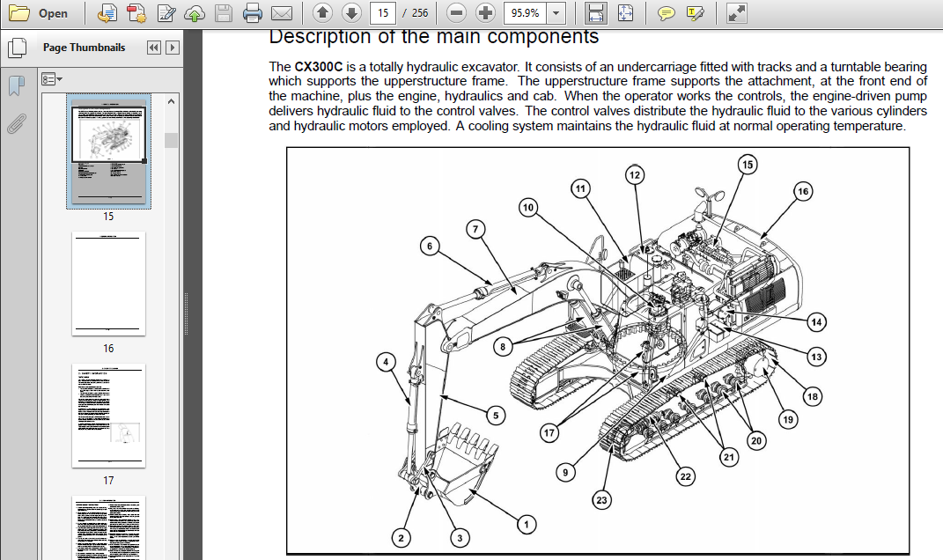Click the zoom out minus button
This screenshot has height=560, width=943.
point(456,12)
